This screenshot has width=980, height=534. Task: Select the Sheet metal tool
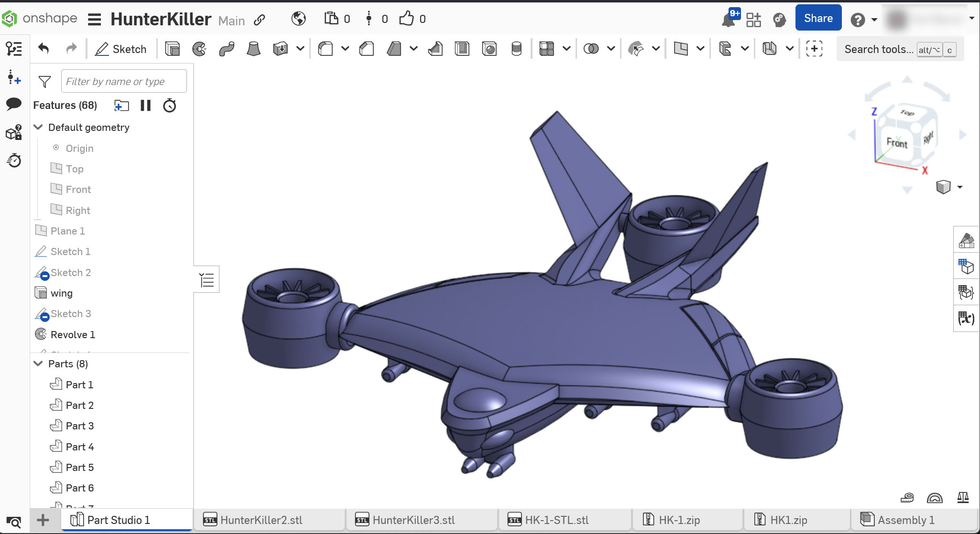(x=770, y=49)
